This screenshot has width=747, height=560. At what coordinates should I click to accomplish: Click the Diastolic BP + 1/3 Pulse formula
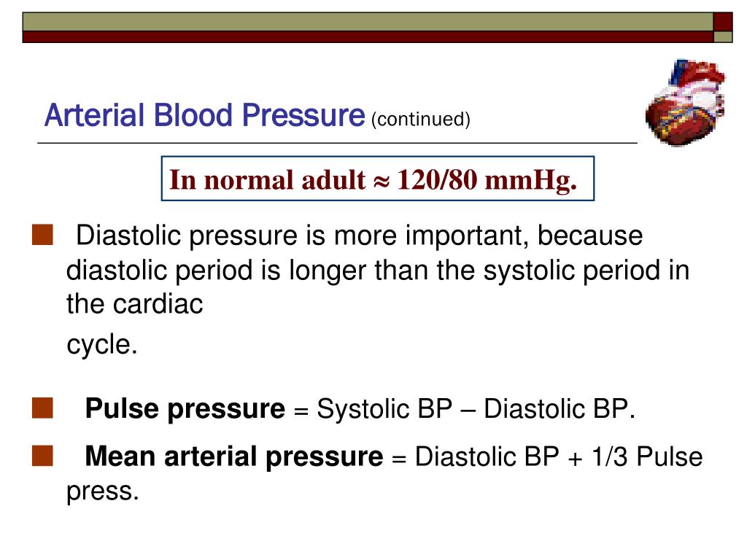pos(559,456)
